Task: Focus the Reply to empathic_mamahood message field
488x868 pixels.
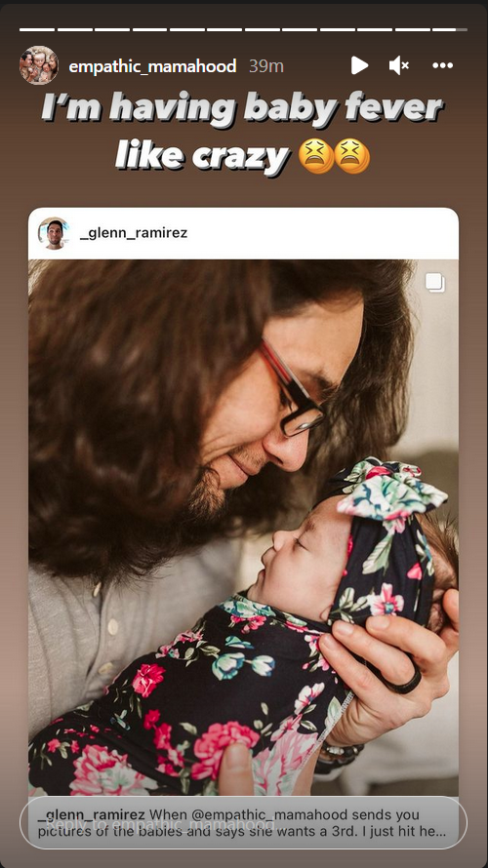Action: 243,822
